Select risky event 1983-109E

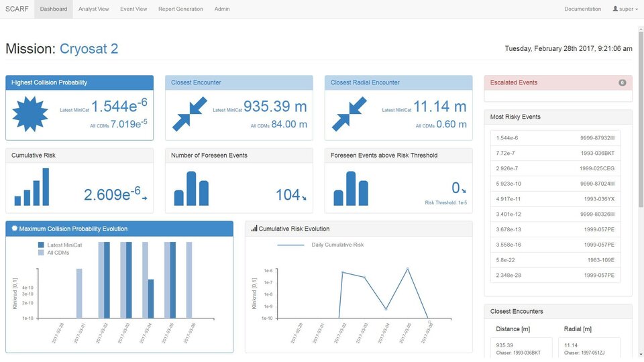pyautogui.click(x=555, y=260)
